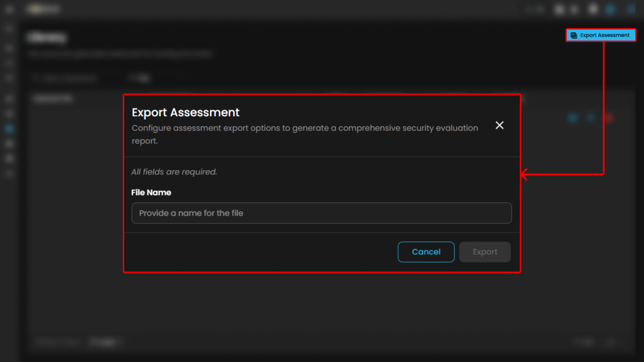Click the Export Assessment button at top right
Image resolution: width=644 pixels, height=362 pixels.
601,35
